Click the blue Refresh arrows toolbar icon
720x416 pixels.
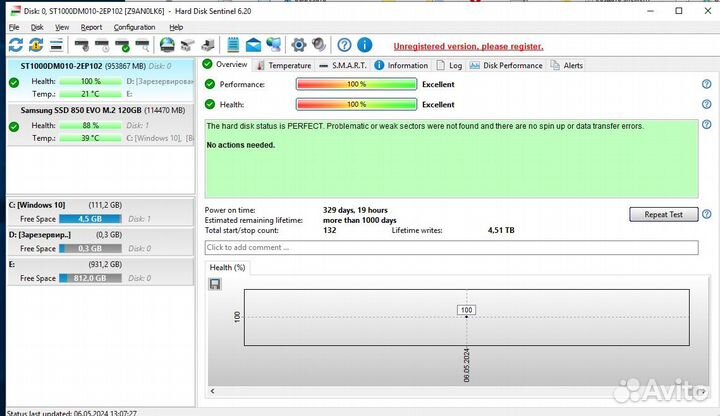16,45
